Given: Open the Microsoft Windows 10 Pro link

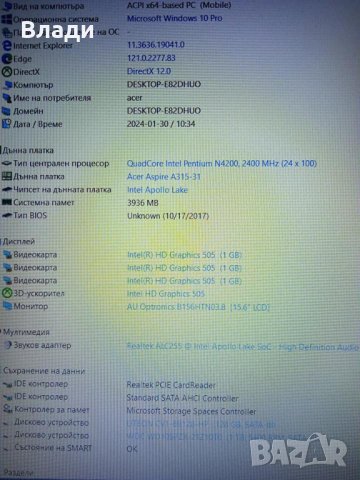Looking at the screenshot, I should click(x=175, y=18).
